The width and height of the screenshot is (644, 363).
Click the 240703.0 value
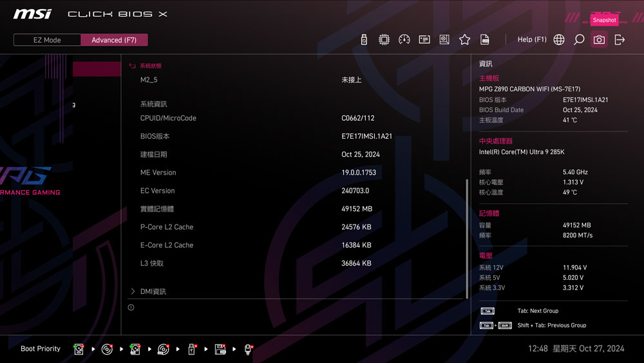tap(355, 190)
